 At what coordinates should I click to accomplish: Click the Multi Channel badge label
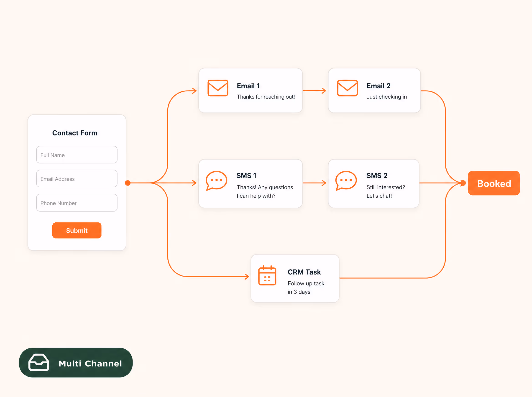coord(90,363)
